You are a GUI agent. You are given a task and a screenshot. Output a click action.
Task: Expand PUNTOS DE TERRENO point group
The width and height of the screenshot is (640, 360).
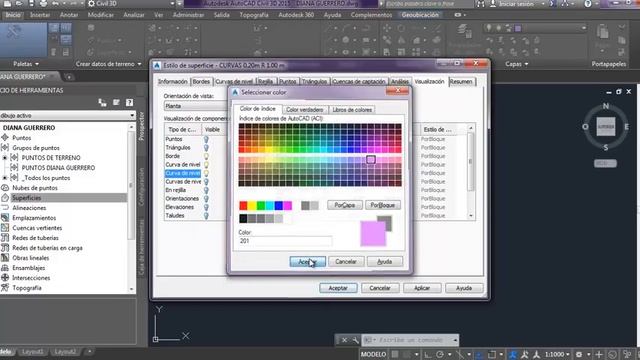pyautogui.click(x=4, y=158)
